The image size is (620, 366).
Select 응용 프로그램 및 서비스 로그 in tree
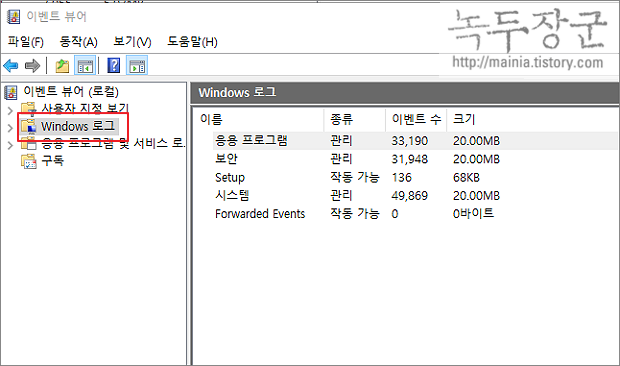tap(113, 143)
